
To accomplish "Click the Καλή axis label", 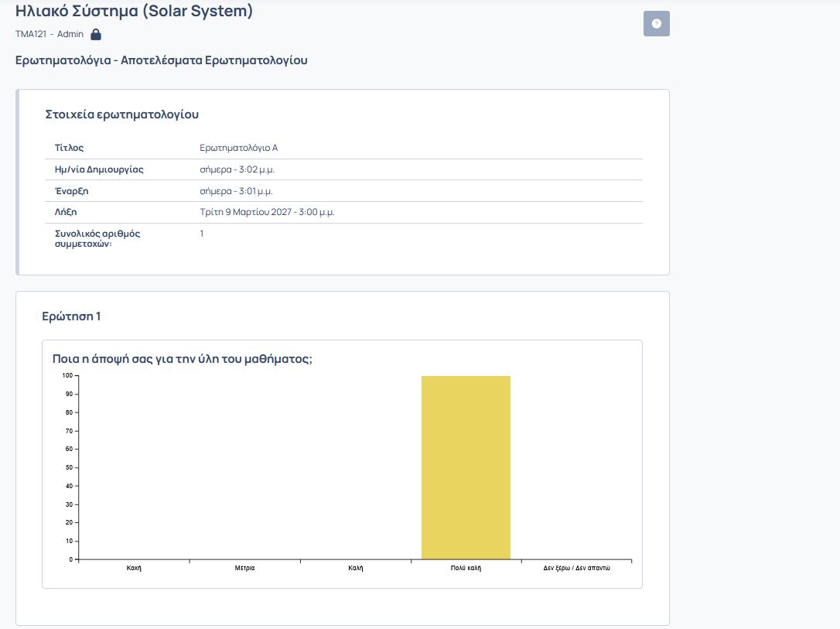I will 355,568.
